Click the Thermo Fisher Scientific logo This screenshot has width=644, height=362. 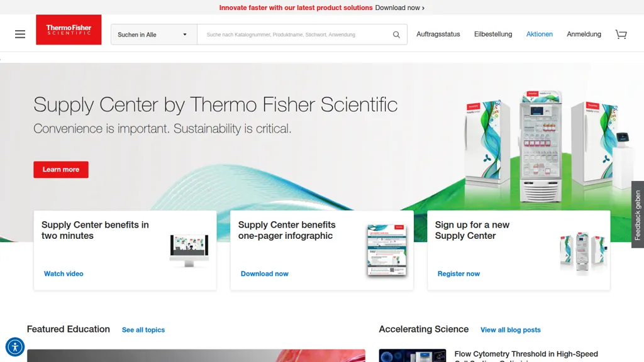click(69, 30)
